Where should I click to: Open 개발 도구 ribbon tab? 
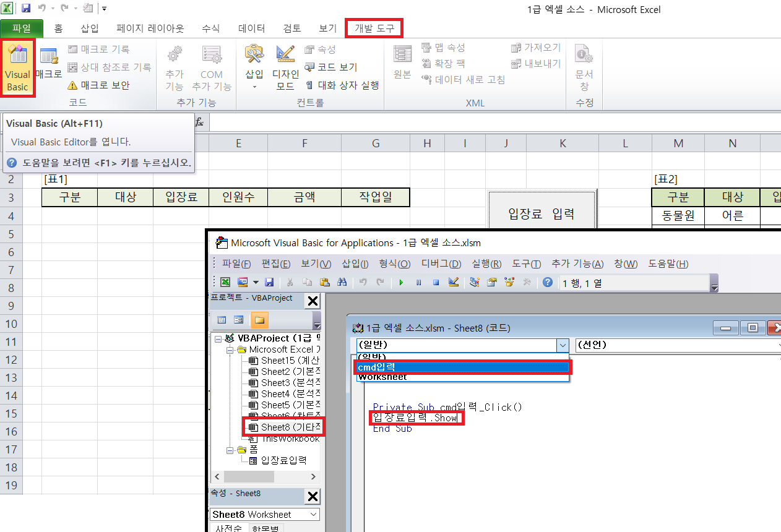(374, 28)
